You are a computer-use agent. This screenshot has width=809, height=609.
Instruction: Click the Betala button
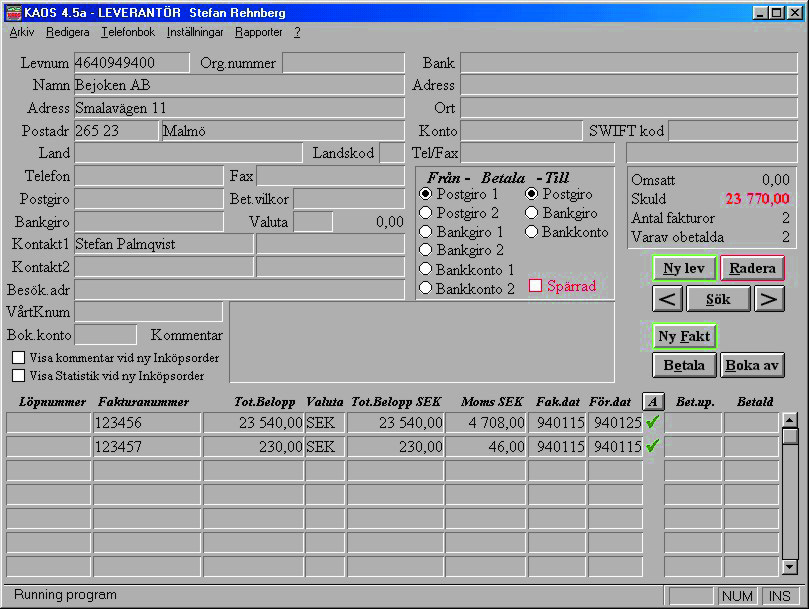[x=684, y=365]
